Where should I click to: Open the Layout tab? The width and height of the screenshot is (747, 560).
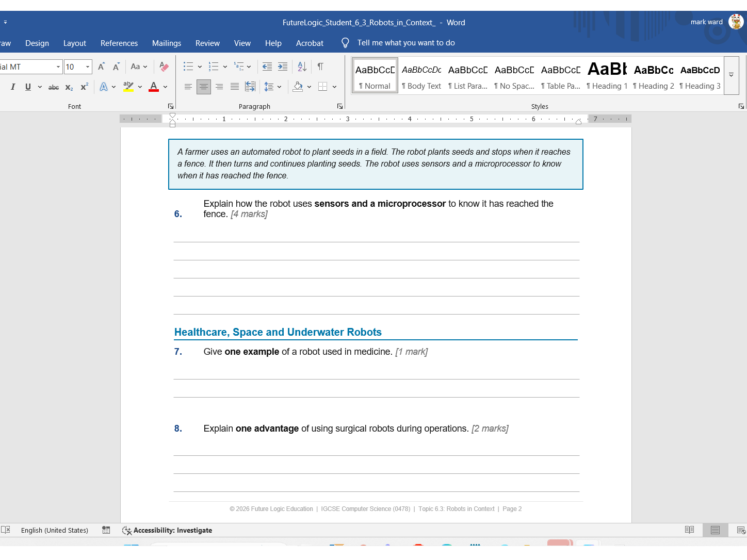[75, 43]
